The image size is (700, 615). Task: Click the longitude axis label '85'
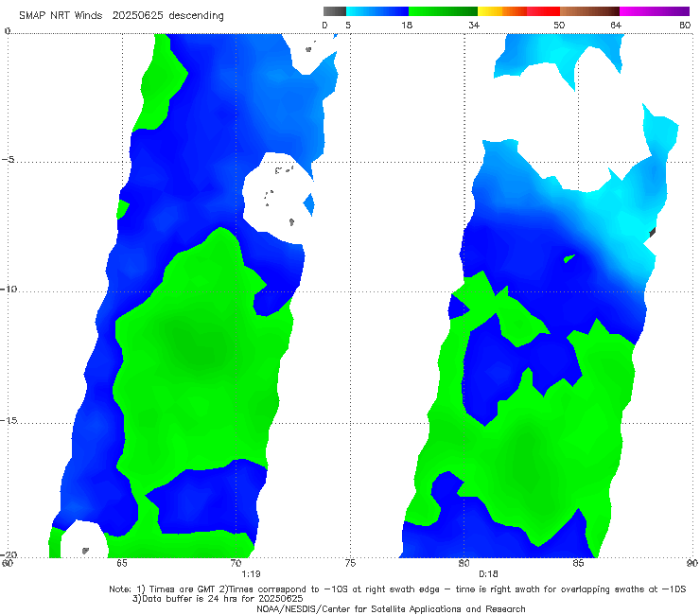(x=578, y=563)
